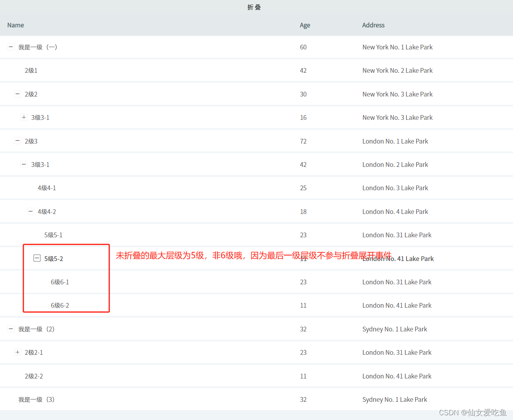The width and height of the screenshot is (513, 420).
Task: Select the 6级6-2 row name
Action: coord(60,305)
